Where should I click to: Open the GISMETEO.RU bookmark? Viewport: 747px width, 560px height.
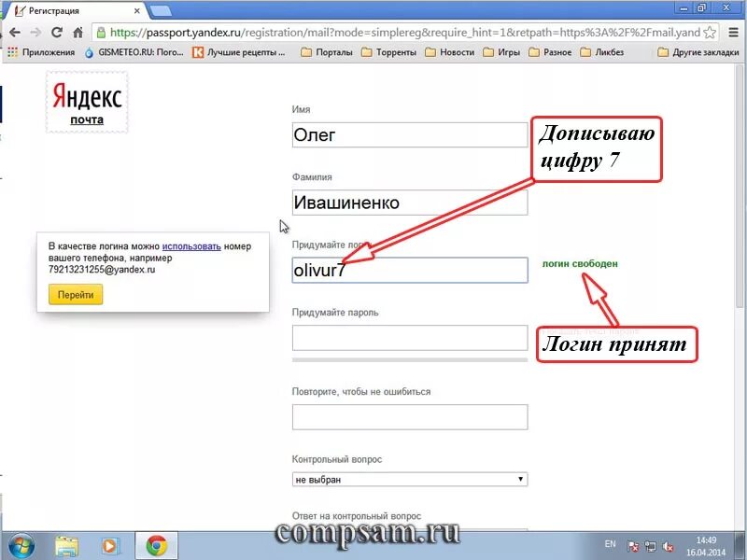point(134,52)
